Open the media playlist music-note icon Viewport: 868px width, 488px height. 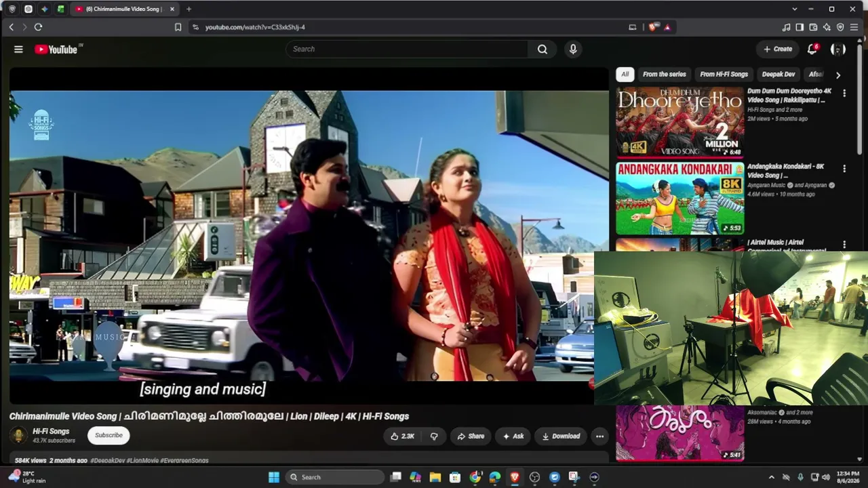pos(786,27)
